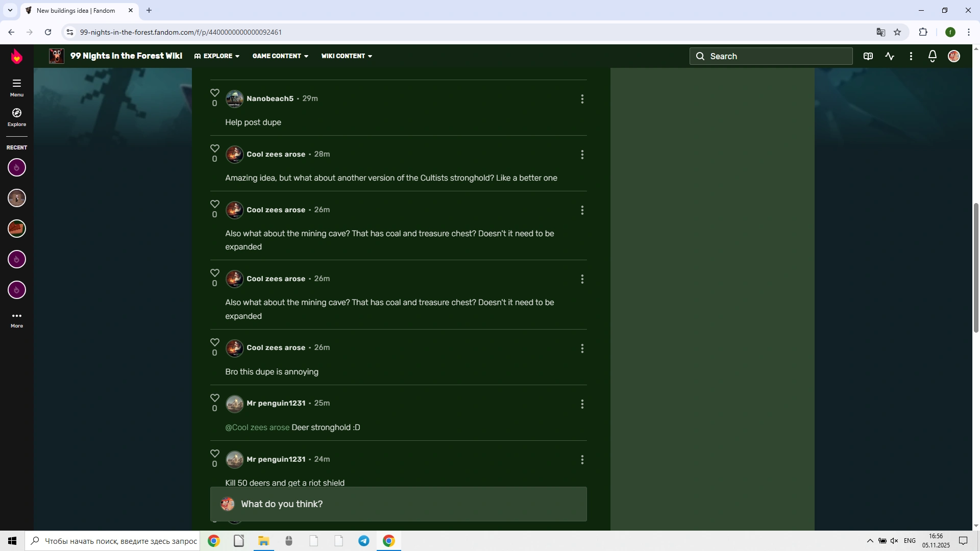Open the @Cool zees arose mention link
Screen dimensions: 980x551
257,428
